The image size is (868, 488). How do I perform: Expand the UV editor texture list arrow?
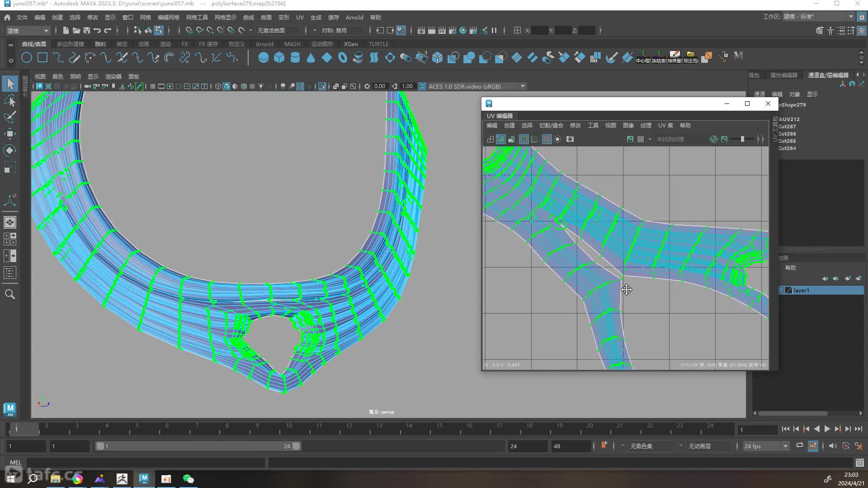click(650, 139)
